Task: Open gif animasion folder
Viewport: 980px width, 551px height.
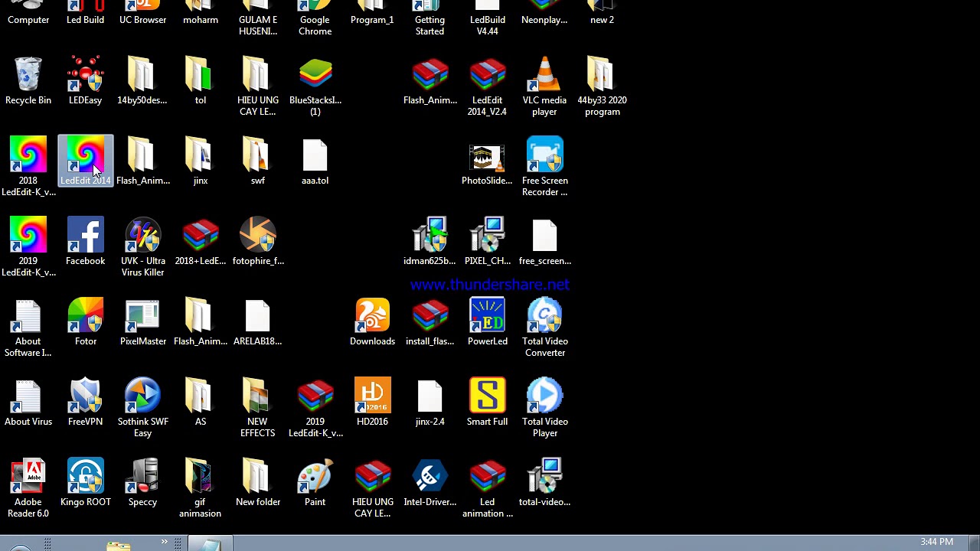Action: (201, 487)
